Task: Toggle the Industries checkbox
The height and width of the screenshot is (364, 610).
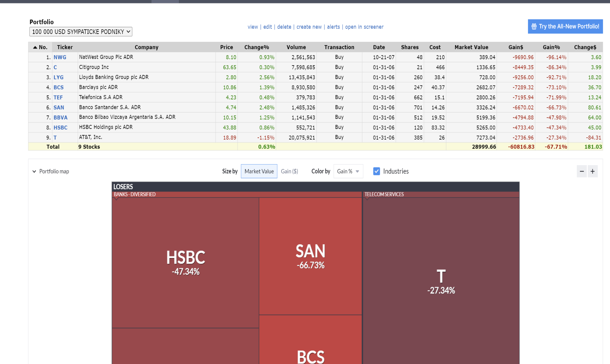Action: [376, 171]
